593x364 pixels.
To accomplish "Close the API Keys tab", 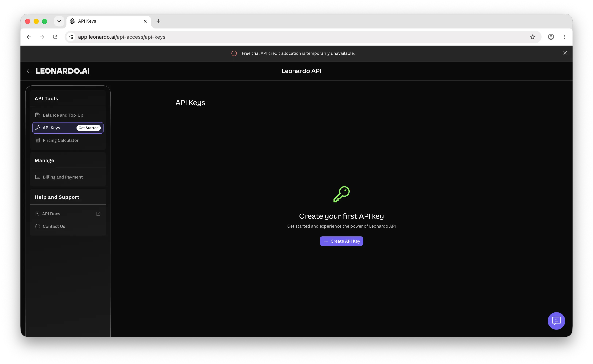I will 145,21.
